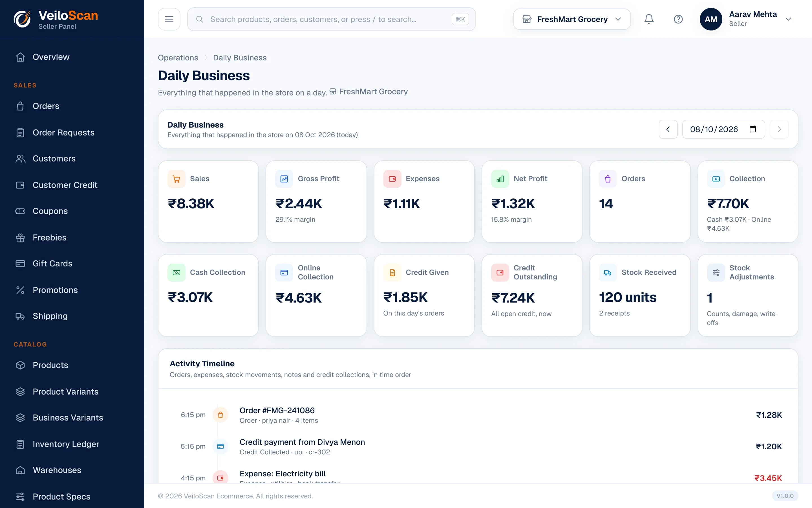Viewport: 812px width, 508px height.
Task: Click the Daily Business breadcrumb
Action: (x=240, y=58)
